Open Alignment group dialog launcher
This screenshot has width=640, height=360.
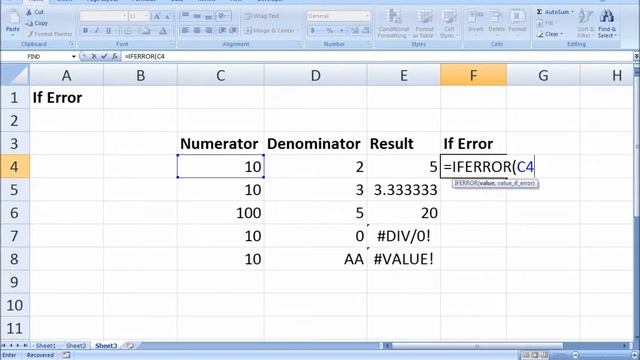pos(299,44)
